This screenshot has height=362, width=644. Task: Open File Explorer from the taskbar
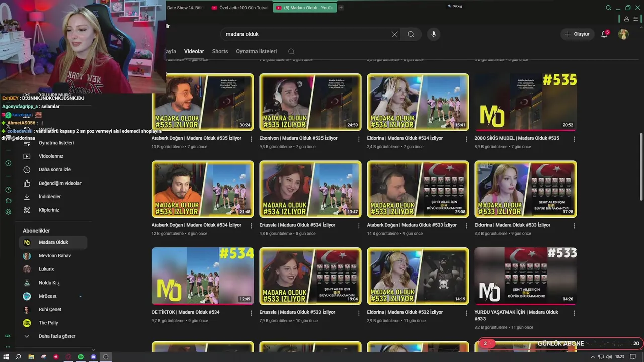click(31, 357)
